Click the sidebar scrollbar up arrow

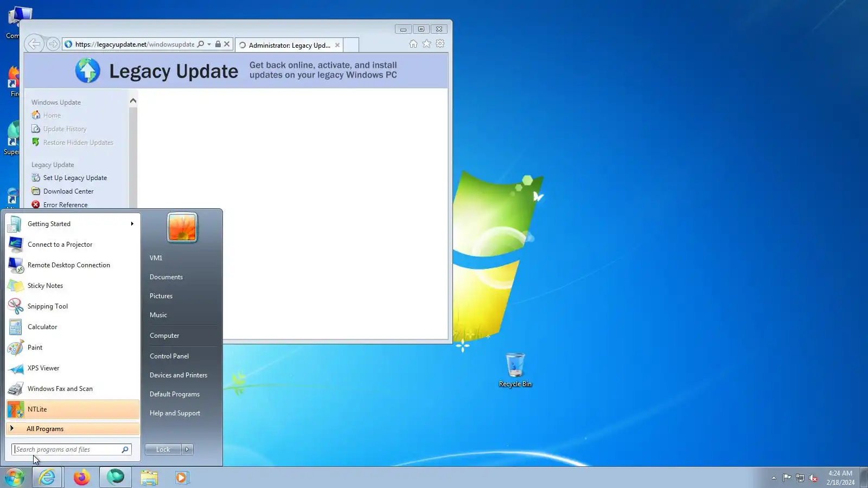click(x=133, y=101)
